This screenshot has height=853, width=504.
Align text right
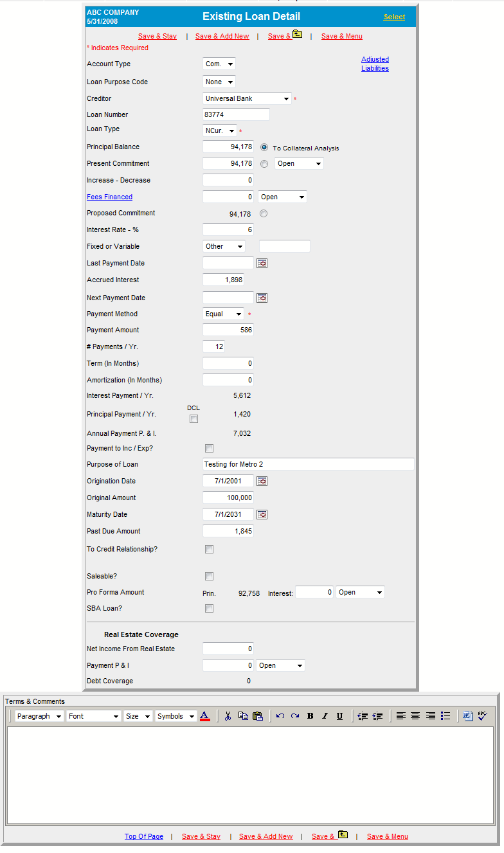click(x=431, y=715)
